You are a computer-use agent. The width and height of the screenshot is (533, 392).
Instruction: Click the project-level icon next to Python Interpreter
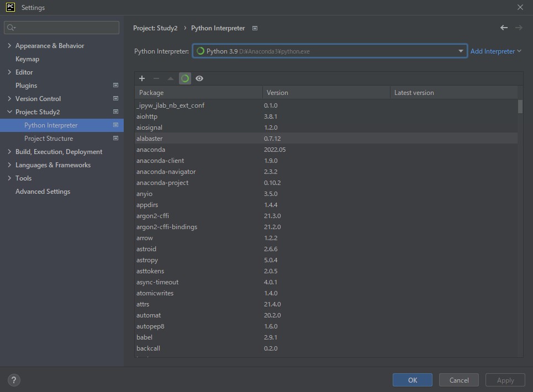click(115, 125)
